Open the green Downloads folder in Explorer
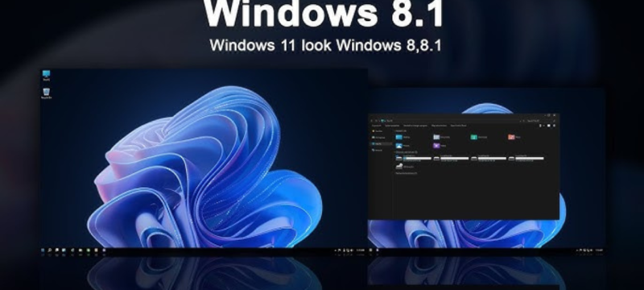Viewport: 644px width, 290px height. pyautogui.click(x=479, y=137)
